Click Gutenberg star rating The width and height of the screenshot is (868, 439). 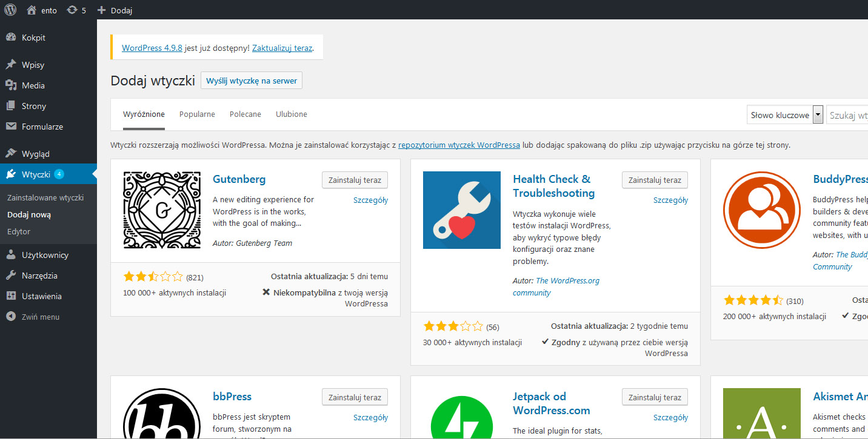point(153,277)
